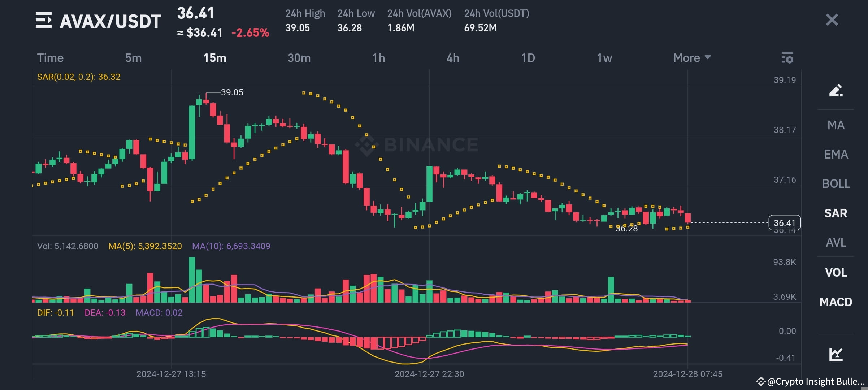This screenshot has width=868, height=390.
Task: Close the chart with the X icon
Action: click(832, 20)
